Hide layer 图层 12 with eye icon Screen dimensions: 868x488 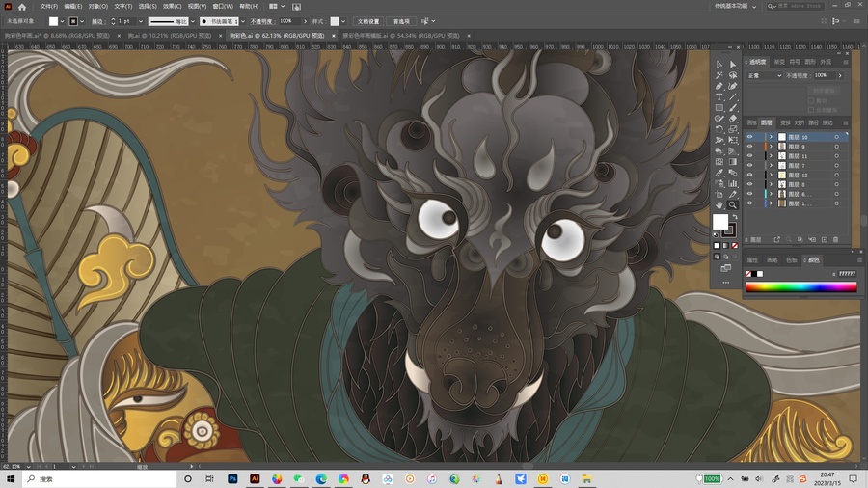click(x=749, y=175)
